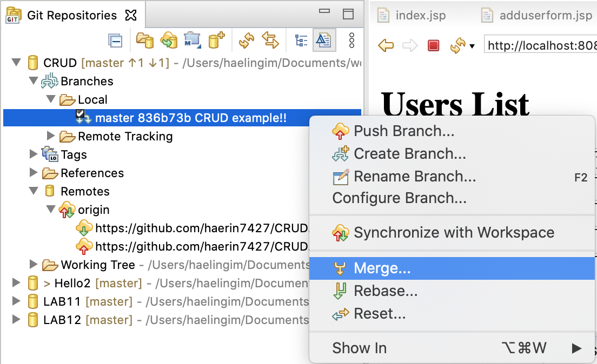Switch to the index.jsp editor tab
This screenshot has width=597, height=364.
point(412,15)
